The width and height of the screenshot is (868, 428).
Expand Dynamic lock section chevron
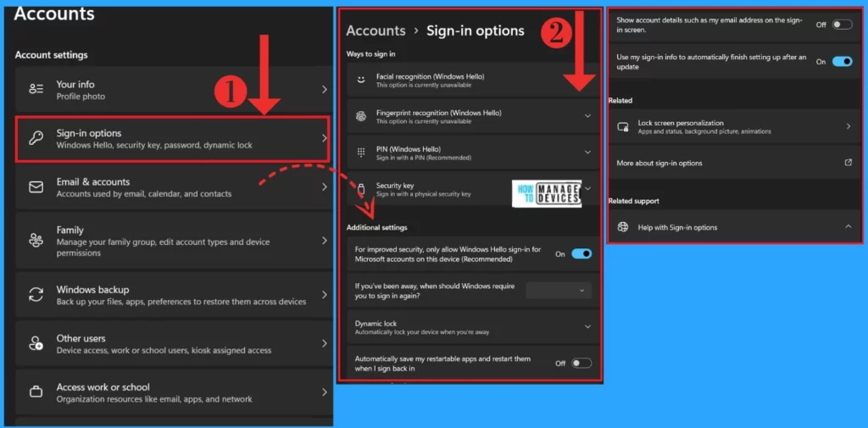[587, 326]
